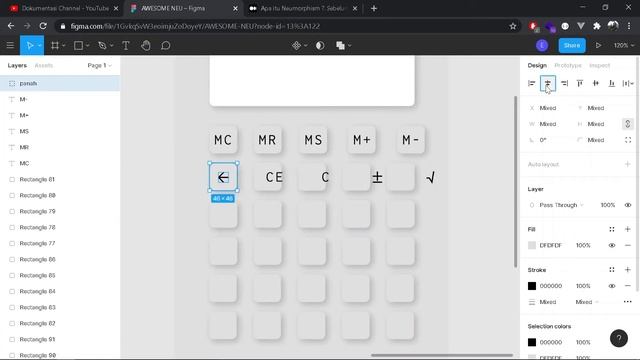Click the Present play icon
640x360 pixels.
point(598,45)
